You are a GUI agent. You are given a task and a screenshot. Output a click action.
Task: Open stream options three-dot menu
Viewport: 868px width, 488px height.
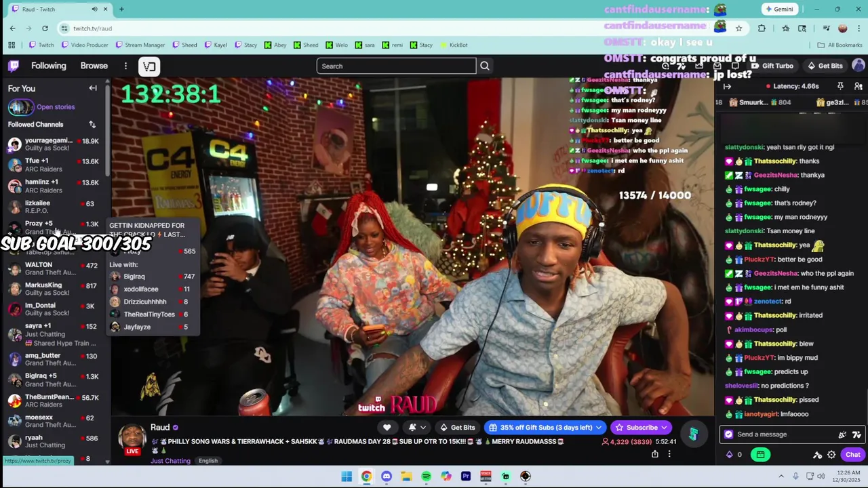point(669,454)
